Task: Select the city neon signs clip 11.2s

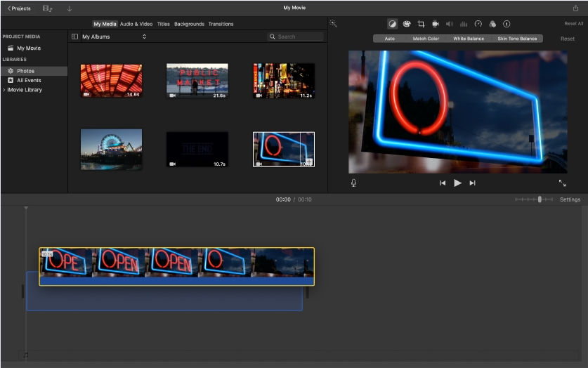Action: (x=284, y=81)
